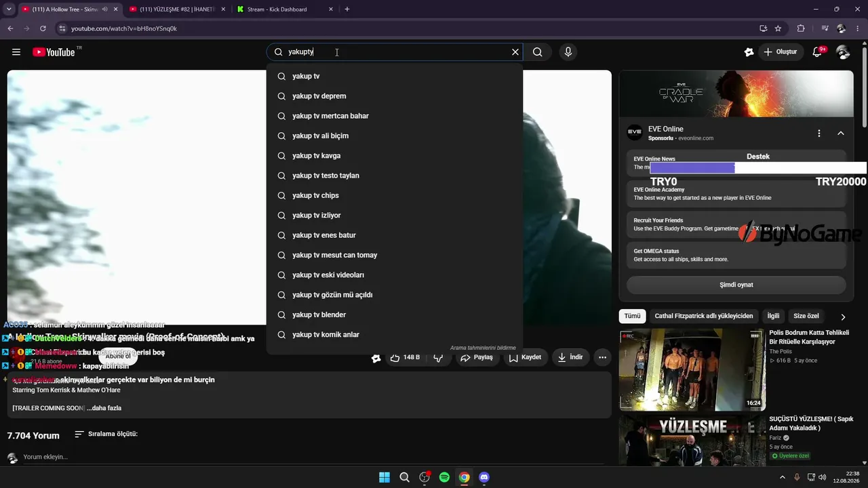The width and height of the screenshot is (868, 488).
Task: Switch to the Kick Dashboard browser tab
Action: coord(285,9)
